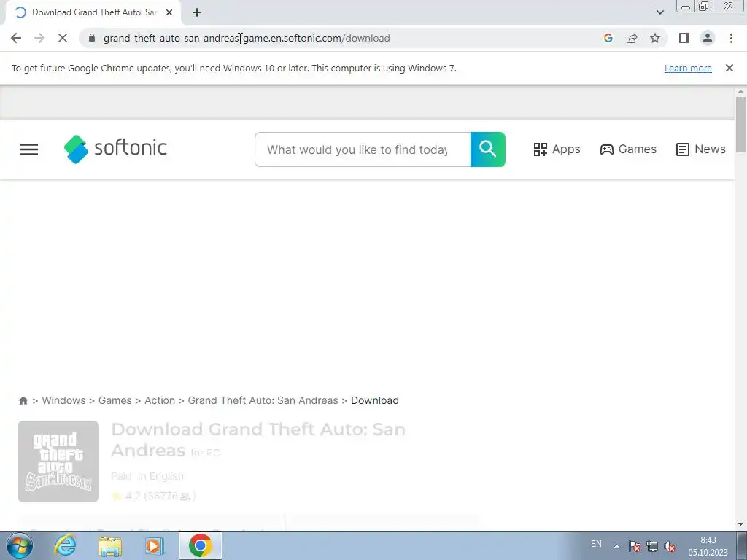The width and height of the screenshot is (747, 560).
Task: Select the Download Grand Theft Auto tab
Action: point(93,12)
